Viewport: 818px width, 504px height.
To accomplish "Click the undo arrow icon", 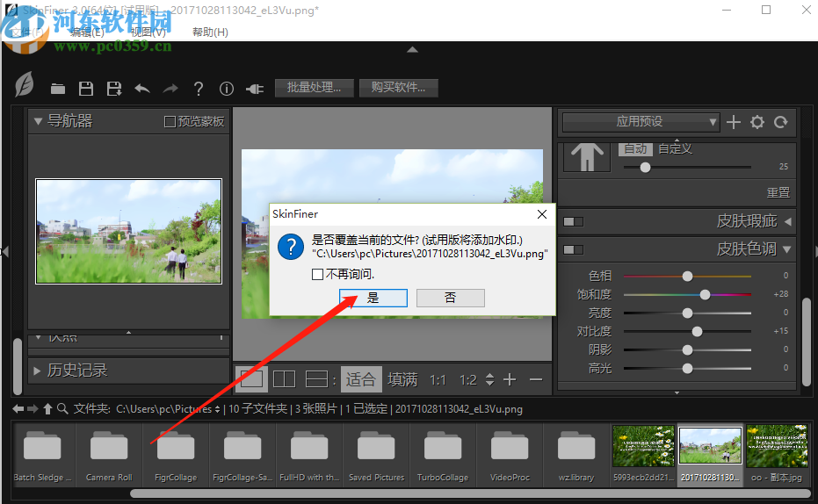I will point(142,89).
